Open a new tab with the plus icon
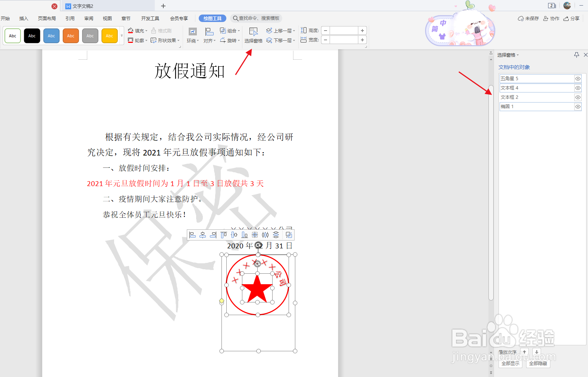This screenshot has height=377, width=588. coord(163,6)
